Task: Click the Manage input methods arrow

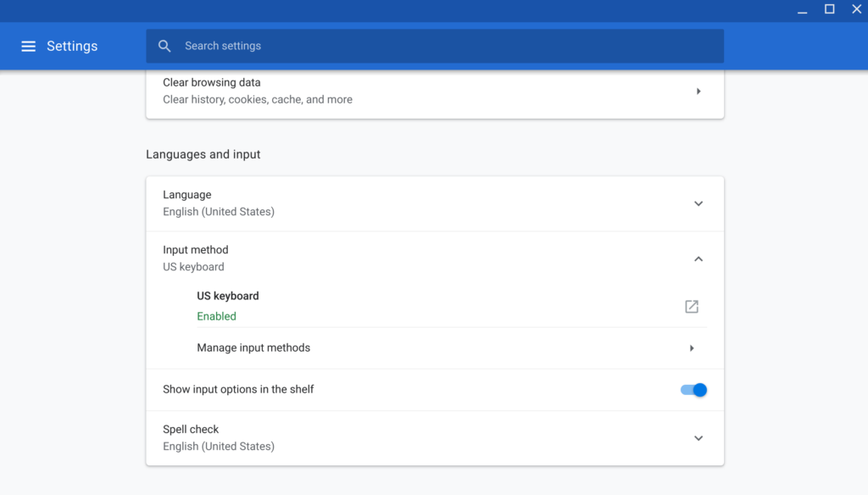Action: tap(692, 348)
